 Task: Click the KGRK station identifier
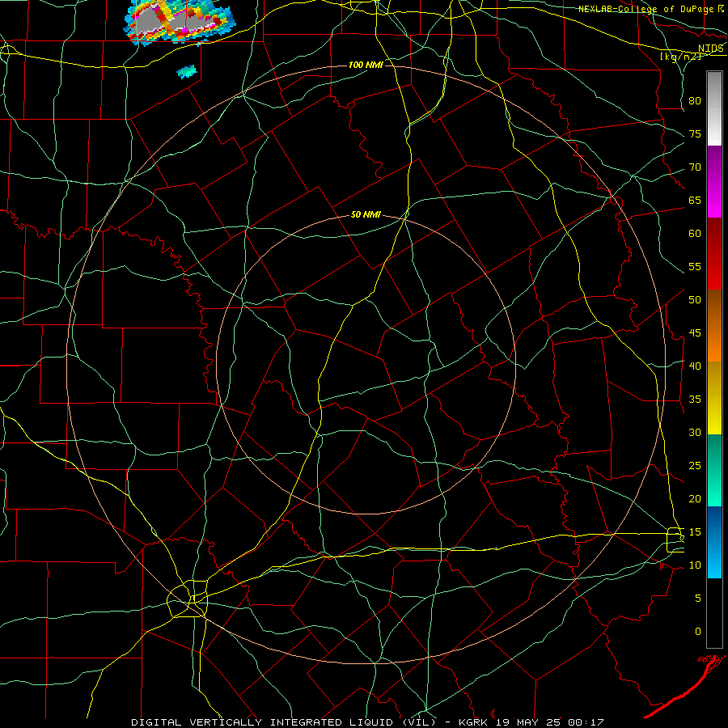coord(475,722)
